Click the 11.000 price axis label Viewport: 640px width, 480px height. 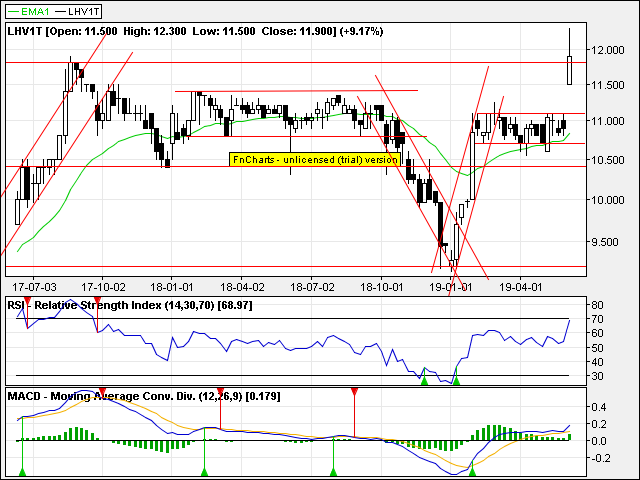pyautogui.click(x=608, y=121)
